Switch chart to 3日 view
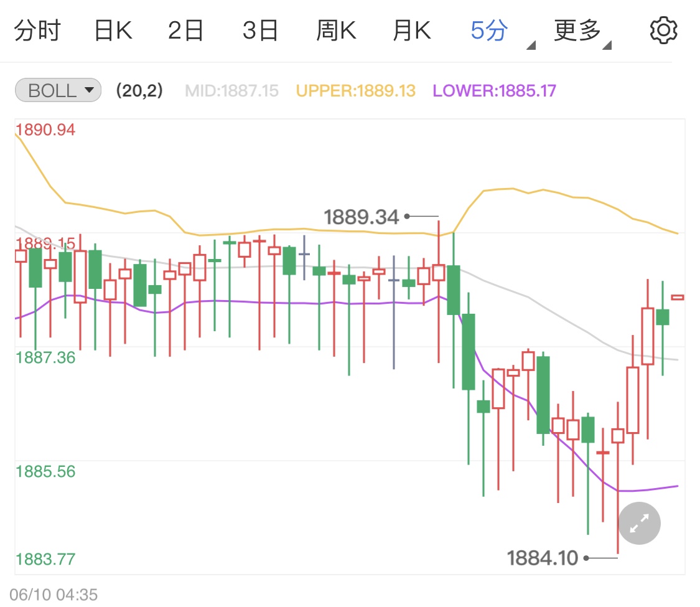 point(260,31)
